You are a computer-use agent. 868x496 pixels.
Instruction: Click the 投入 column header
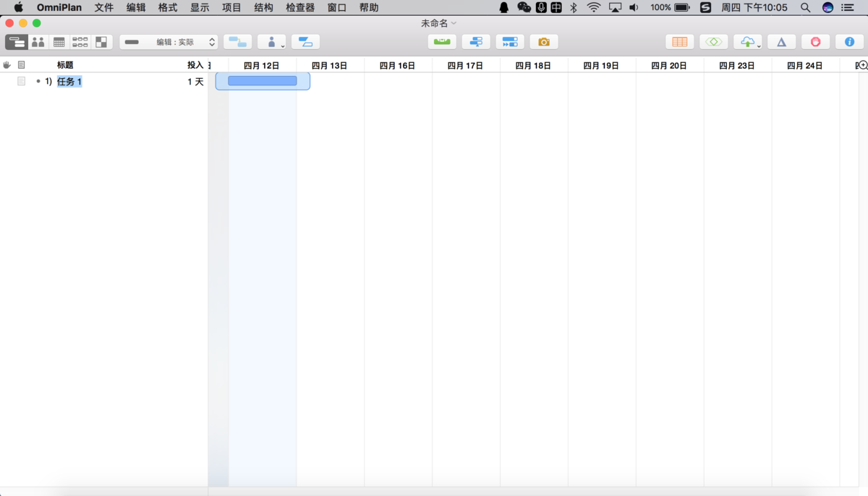[x=195, y=65]
